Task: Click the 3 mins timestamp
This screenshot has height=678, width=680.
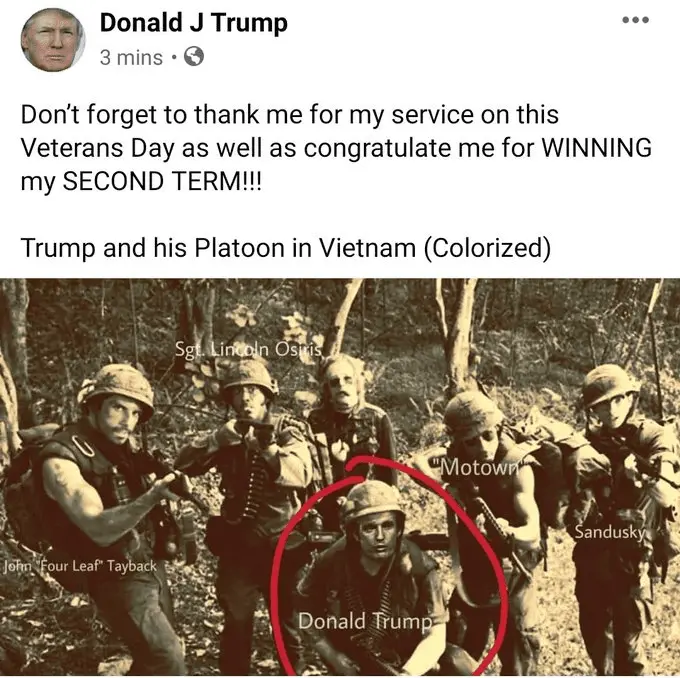Action: click(x=131, y=57)
